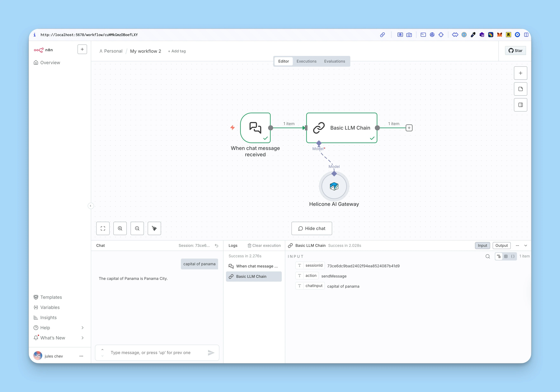This screenshot has height=392, width=560.
Task: Open the When chat message received node
Action: point(255,128)
